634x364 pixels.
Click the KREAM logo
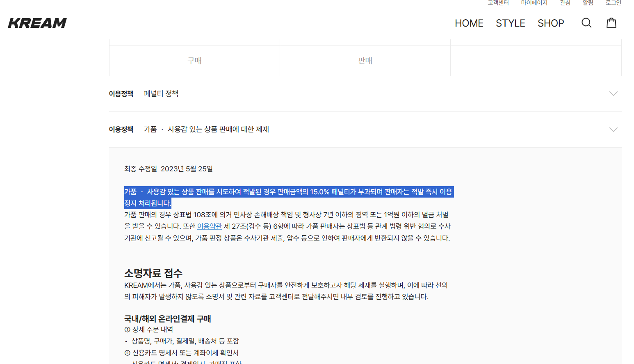pyautogui.click(x=36, y=23)
